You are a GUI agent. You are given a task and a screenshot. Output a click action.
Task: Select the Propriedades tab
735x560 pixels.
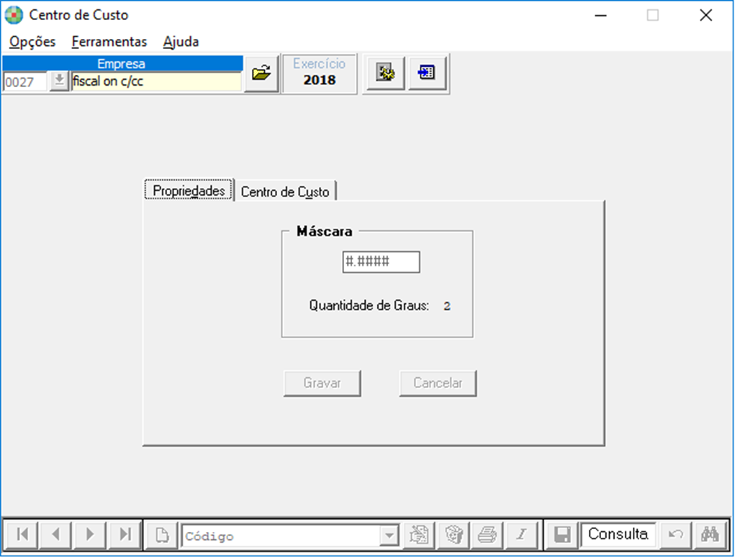click(x=189, y=191)
